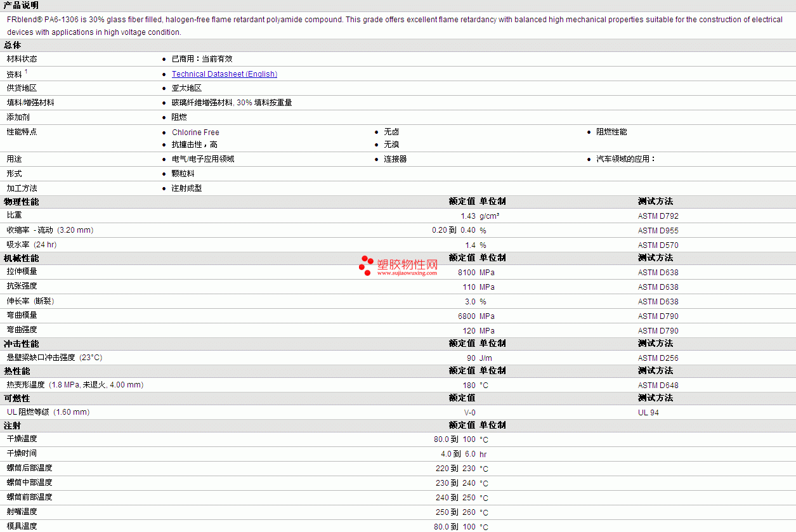Viewport: 796px width, 532px height.
Task: Select the 连接器 usage text
Action: click(395, 159)
